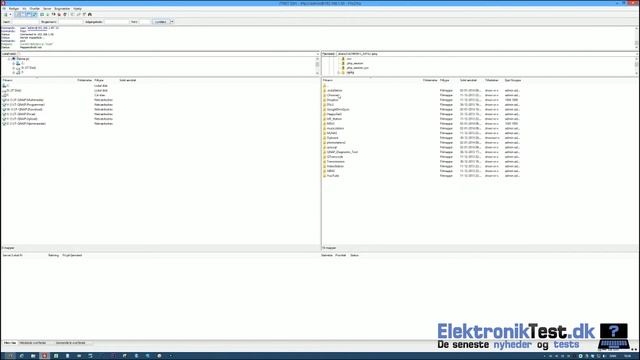This screenshot has width=640, height=360.
Task: Select the HappyGet2 folder icon
Action: tap(325, 114)
